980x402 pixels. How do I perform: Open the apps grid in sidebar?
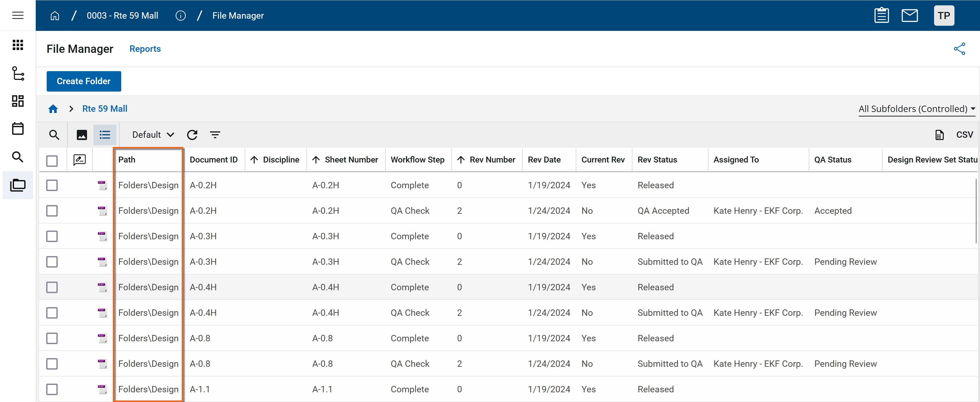[x=18, y=45]
